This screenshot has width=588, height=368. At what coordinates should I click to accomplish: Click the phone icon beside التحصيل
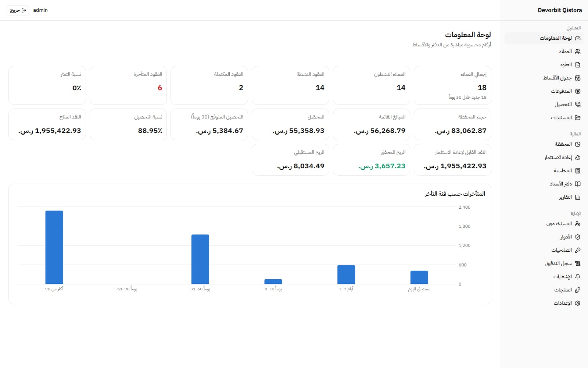578,105
